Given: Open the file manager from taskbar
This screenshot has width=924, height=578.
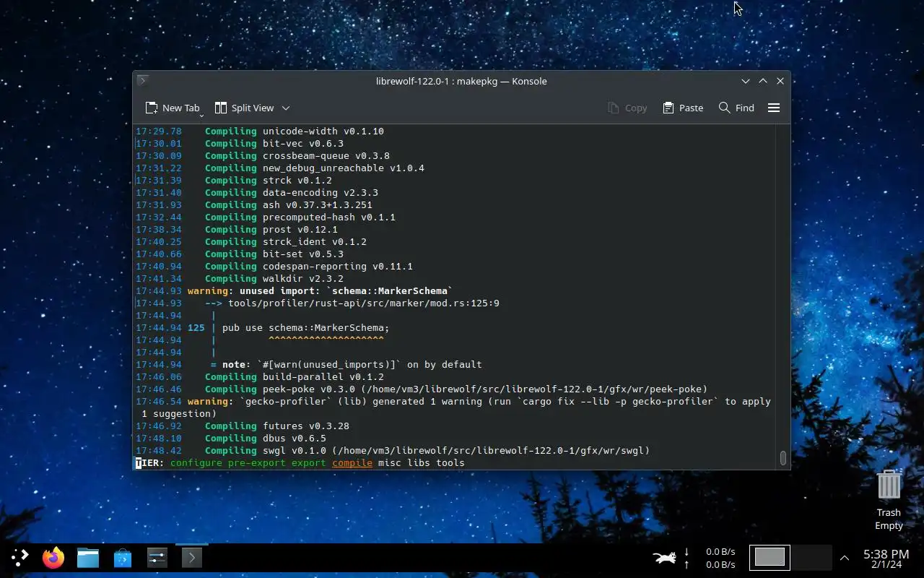Looking at the screenshot, I should [x=88, y=557].
